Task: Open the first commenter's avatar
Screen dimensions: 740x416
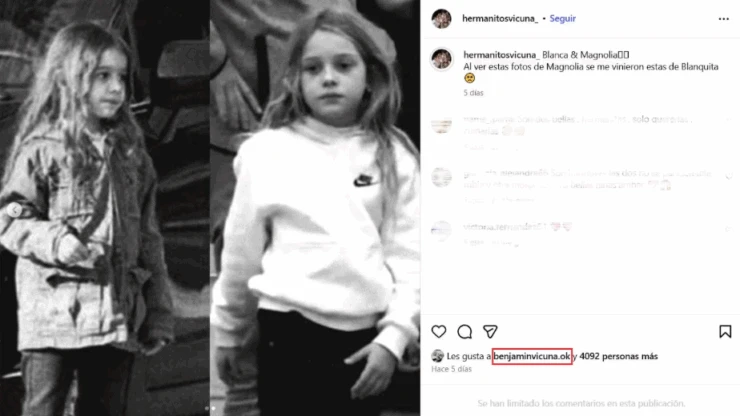Action: coord(441,125)
